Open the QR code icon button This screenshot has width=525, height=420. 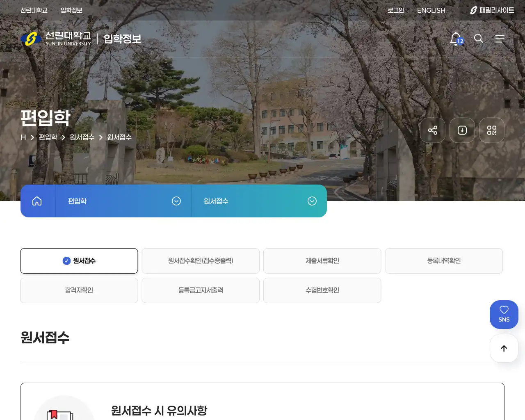pyautogui.click(x=492, y=130)
